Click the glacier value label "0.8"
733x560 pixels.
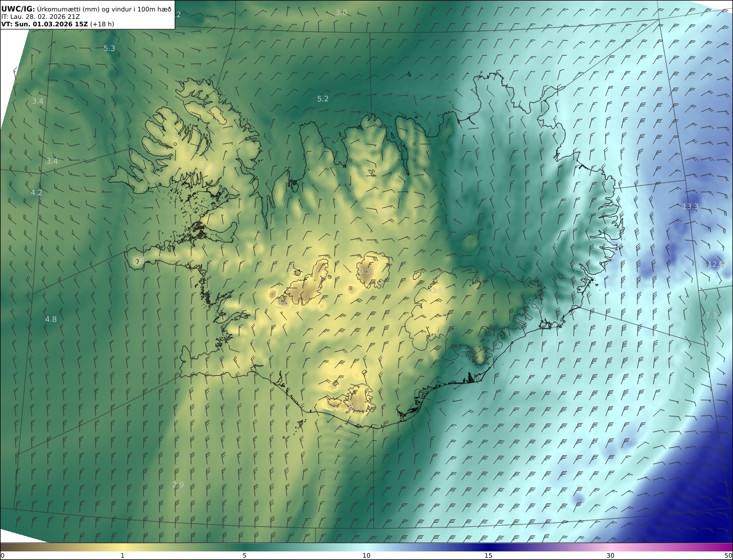click(x=436, y=291)
